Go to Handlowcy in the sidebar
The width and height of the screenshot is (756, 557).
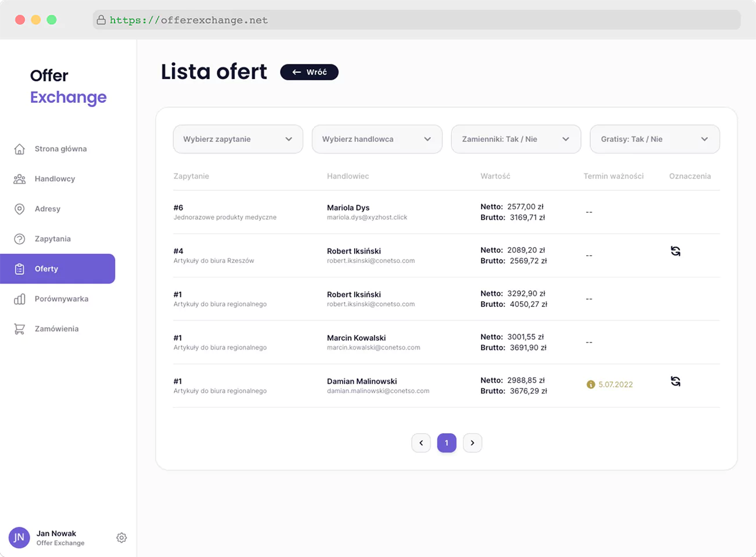click(x=55, y=179)
